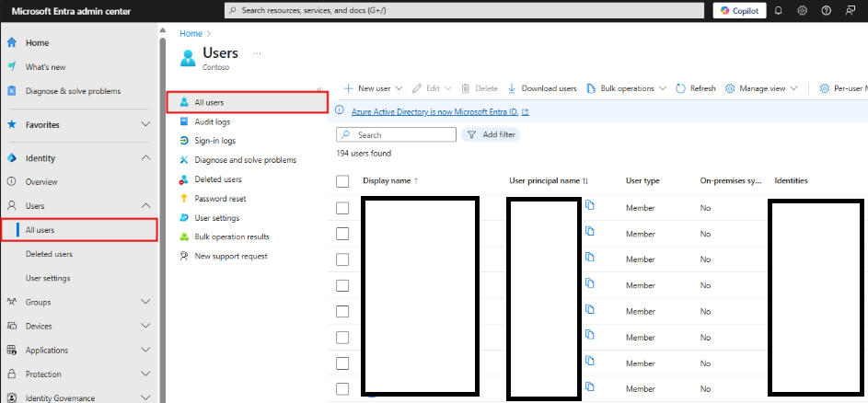Click the Delete trash toolbar button
The height and width of the screenshot is (403, 868).
tap(480, 88)
